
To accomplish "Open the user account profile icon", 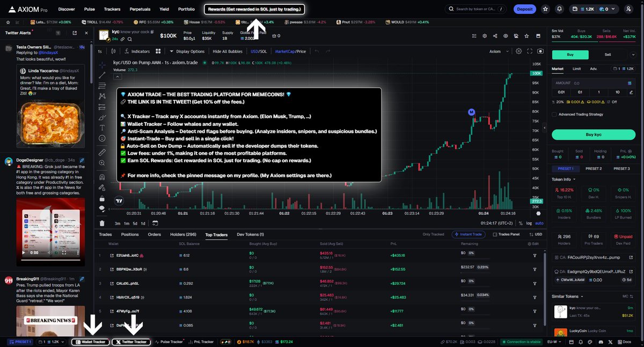I will (628, 9).
